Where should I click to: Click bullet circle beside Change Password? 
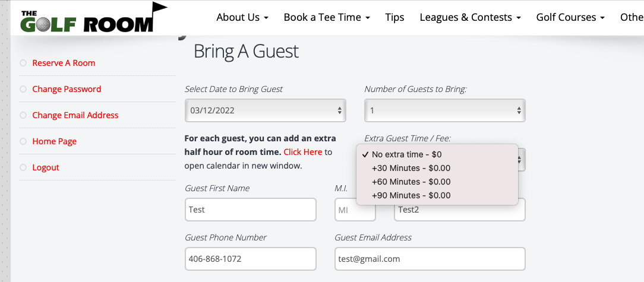[x=23, y=89]
